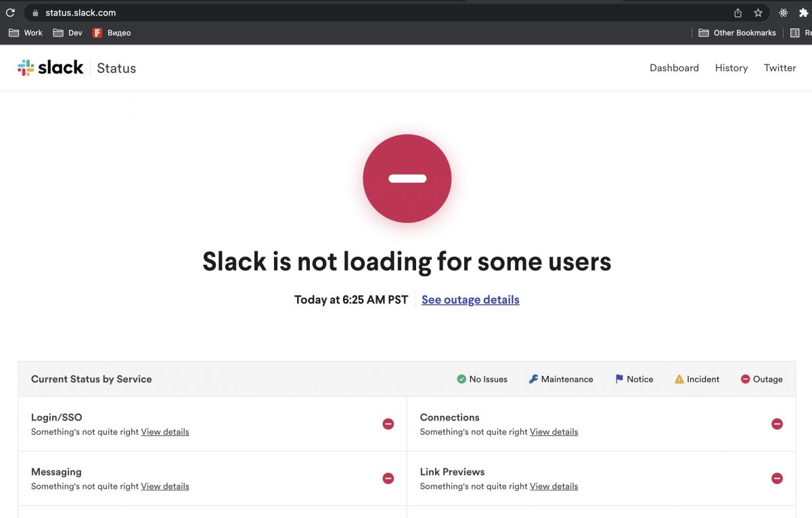Open the reading list icon
Image resolution: width=812 pixels, height=518 pixels.
point(796,33)
